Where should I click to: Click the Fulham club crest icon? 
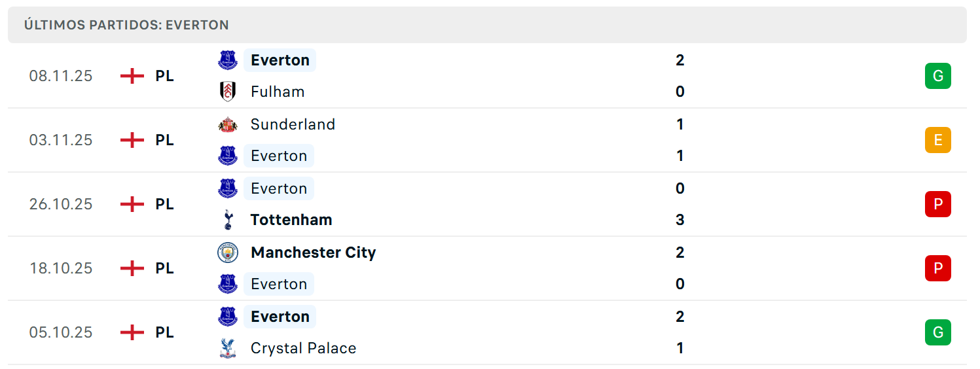228,92
